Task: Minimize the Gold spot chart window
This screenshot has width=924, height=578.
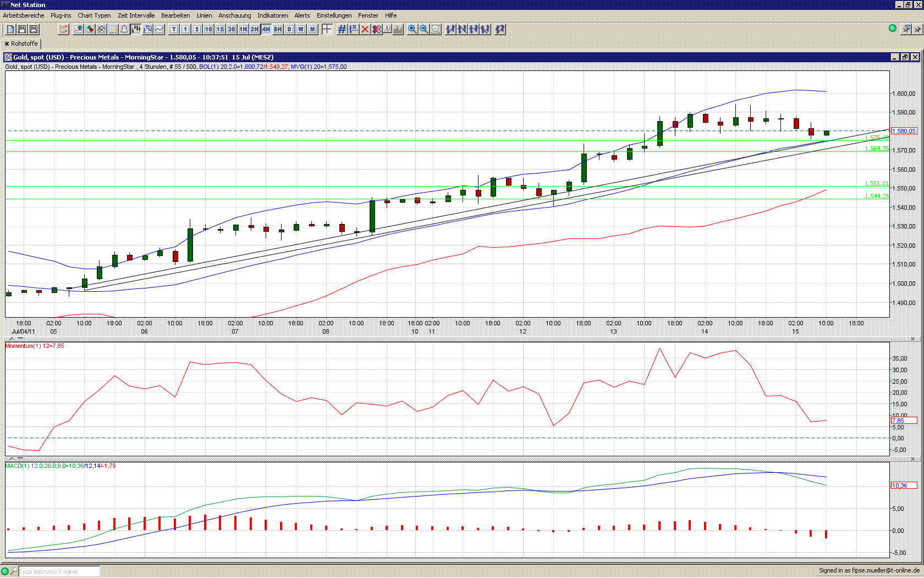Action: coord(895,57)
